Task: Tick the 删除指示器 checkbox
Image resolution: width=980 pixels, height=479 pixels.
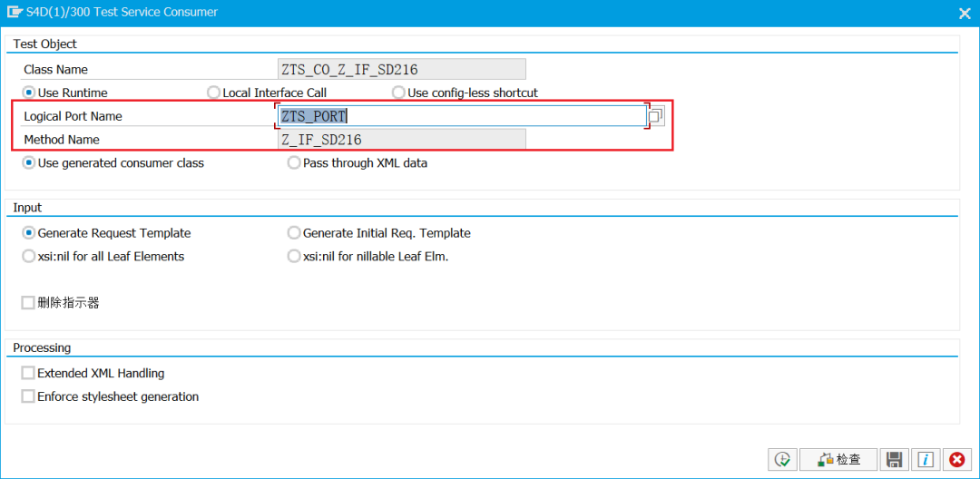Action: (x=28, y=303)
